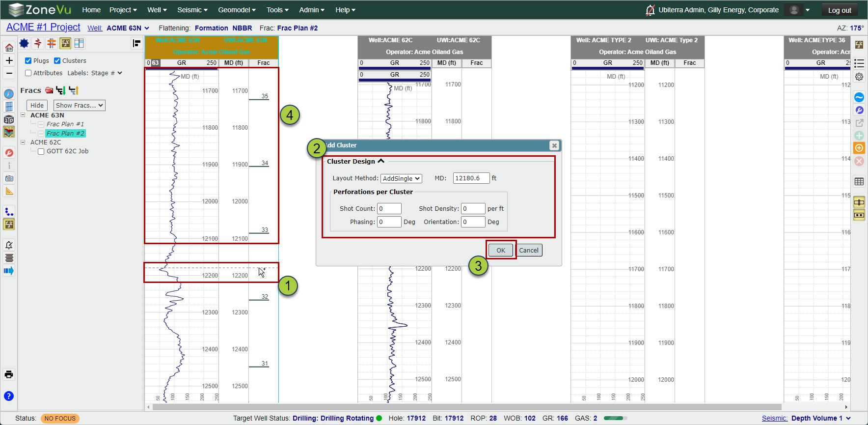Click Cancel in Add Cluster dialog
868x425 pixels.
click(529, 250)
